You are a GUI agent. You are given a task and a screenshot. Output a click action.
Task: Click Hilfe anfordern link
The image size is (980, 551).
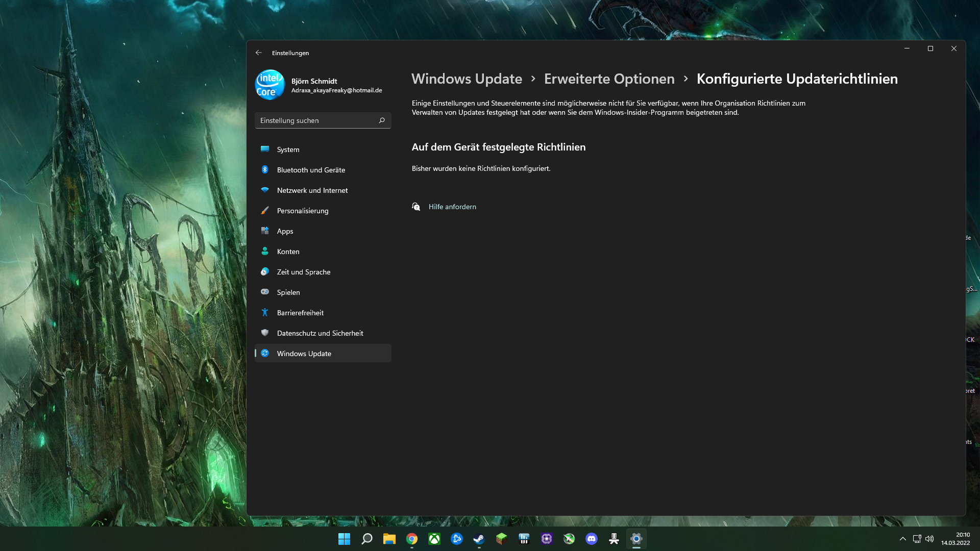[x=452, y=207]
